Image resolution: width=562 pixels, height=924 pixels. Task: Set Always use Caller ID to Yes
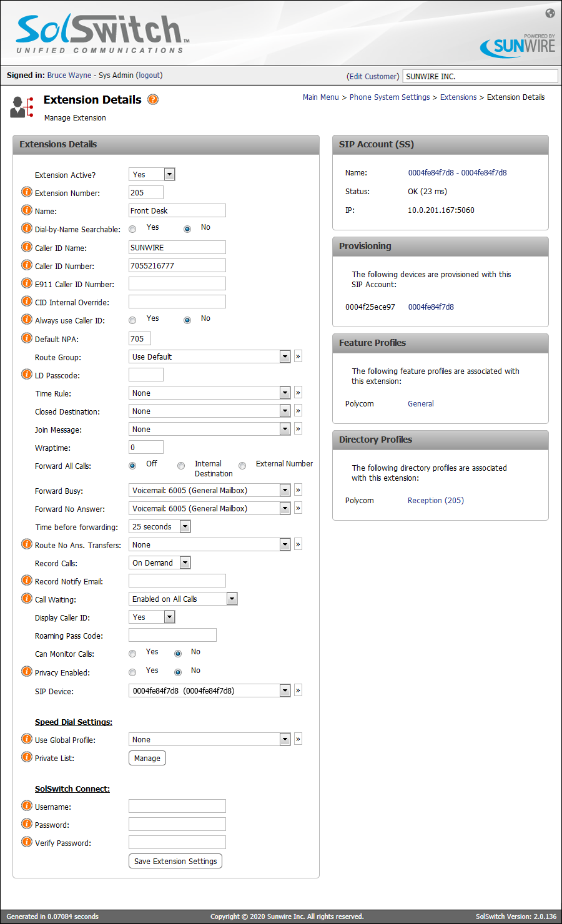pos(132,320)
